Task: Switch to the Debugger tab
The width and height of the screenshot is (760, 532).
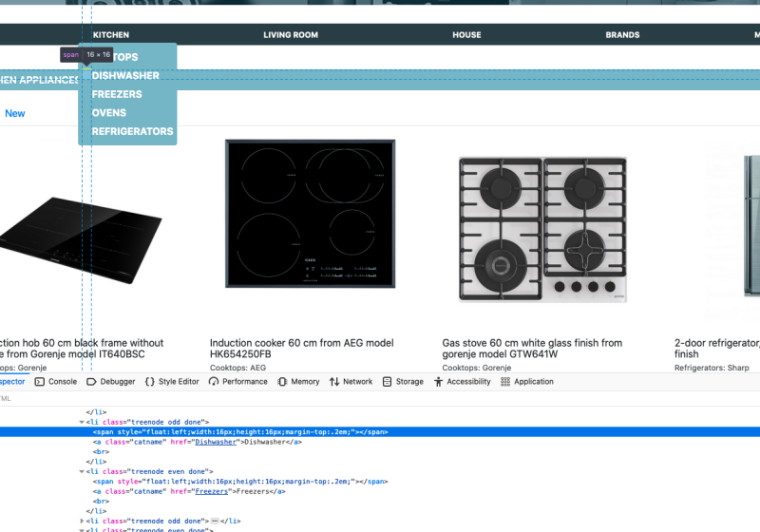Action: [111, 382]
